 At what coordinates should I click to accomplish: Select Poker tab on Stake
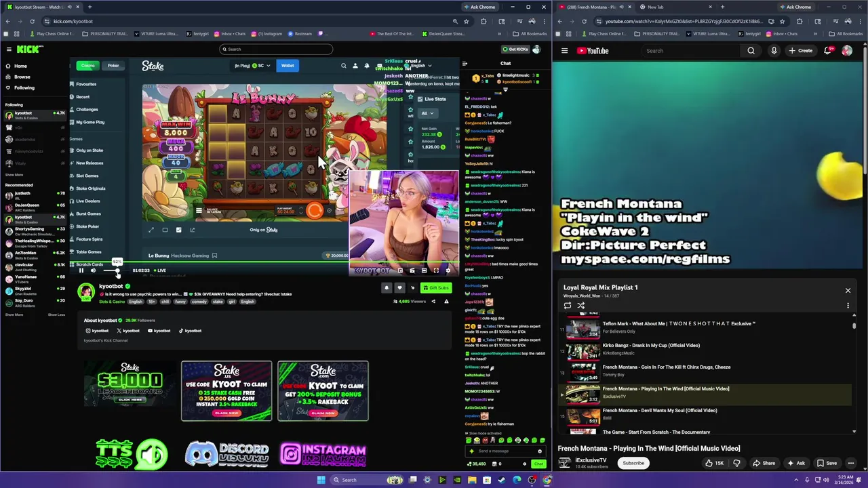(x=113, y=66)
